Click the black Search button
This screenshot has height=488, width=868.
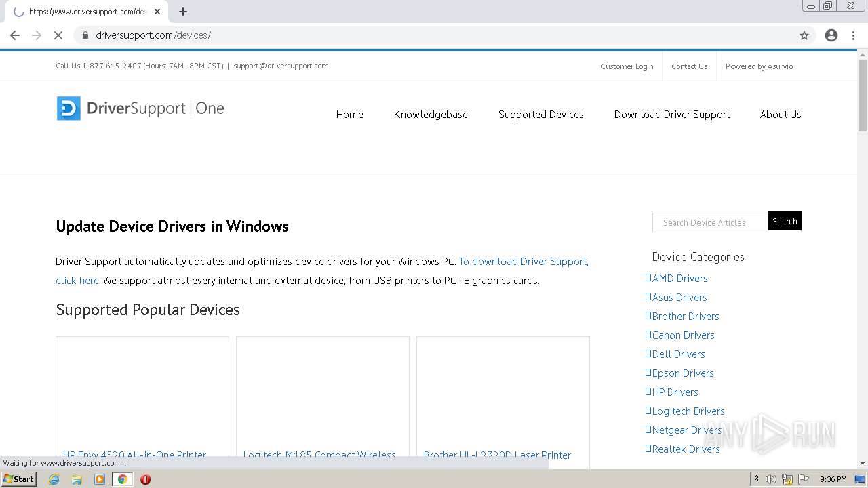(x=785, y=222)
